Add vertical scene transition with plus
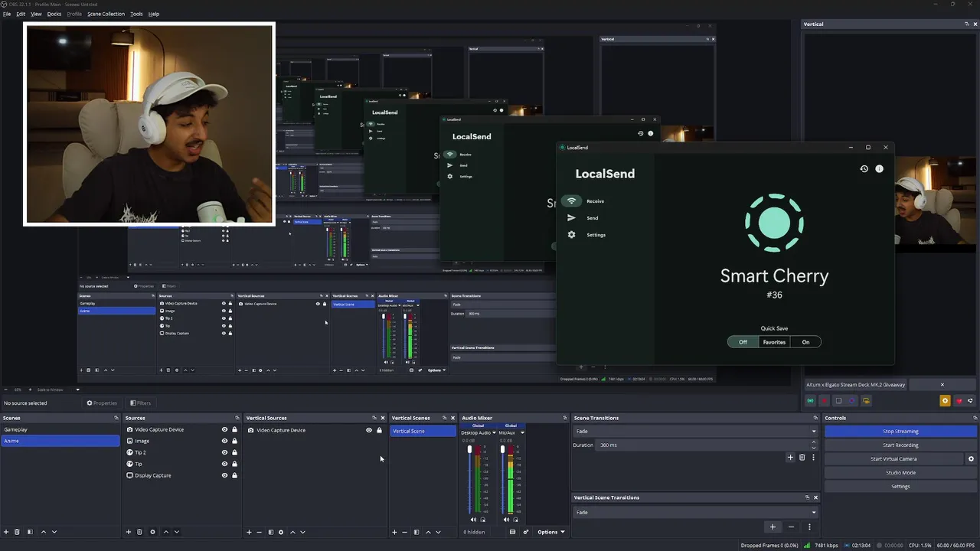Viewport: 980px width, 551px height. pos(773,527)
